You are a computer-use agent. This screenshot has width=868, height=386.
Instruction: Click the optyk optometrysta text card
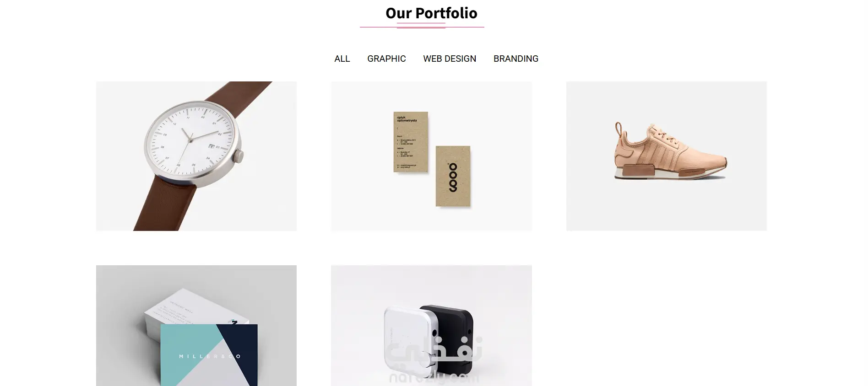click(x=411, y=142)
